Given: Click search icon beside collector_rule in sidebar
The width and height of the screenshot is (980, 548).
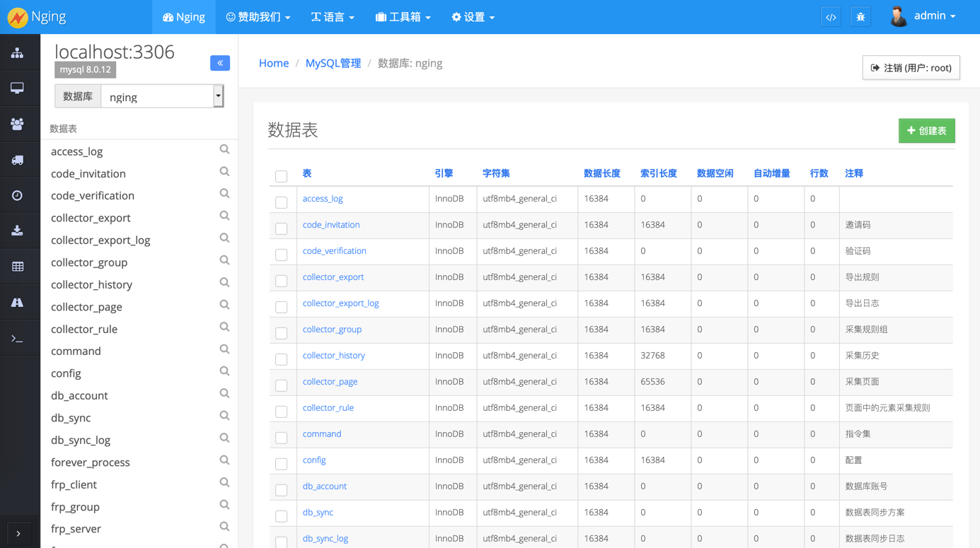Looking at the screenshot, I should [x=224, y=327].
